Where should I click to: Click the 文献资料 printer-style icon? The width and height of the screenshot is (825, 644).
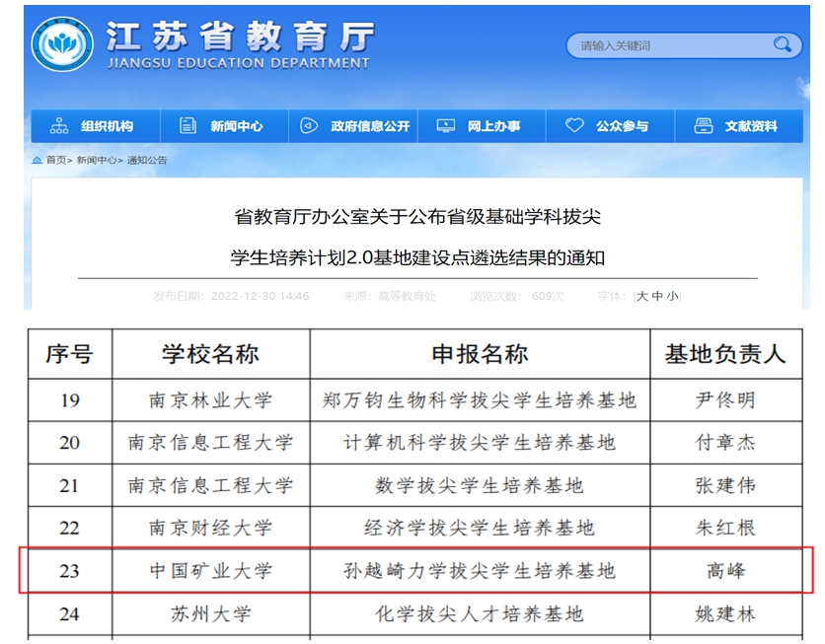click(x=704, y=126)
